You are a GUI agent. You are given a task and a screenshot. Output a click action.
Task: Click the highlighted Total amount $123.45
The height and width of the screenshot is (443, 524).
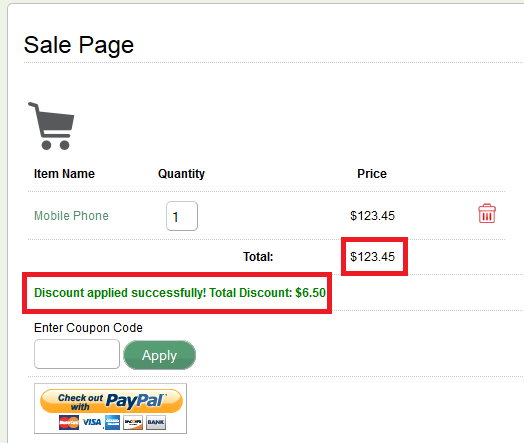(x=372, y=257)
